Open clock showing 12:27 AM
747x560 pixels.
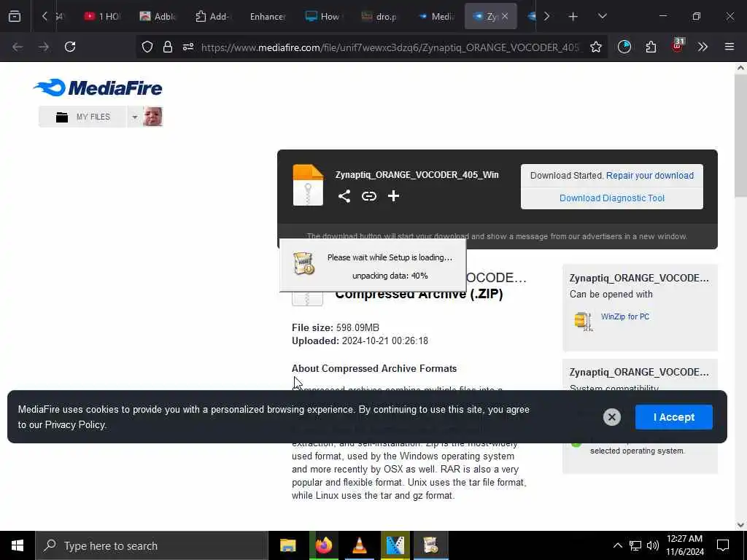pos(684,545)
